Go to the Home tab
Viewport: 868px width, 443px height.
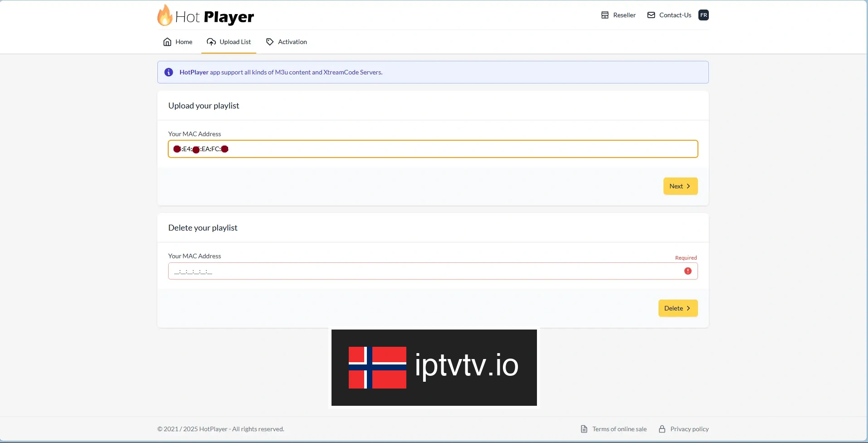tap(177, 42)
